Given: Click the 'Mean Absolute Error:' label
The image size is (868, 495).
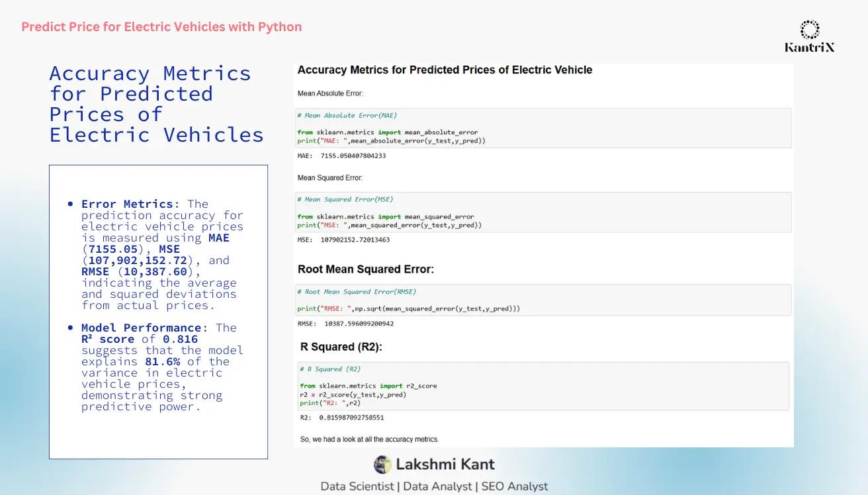Looking at the screenshot, I should [x=330, y=93].
